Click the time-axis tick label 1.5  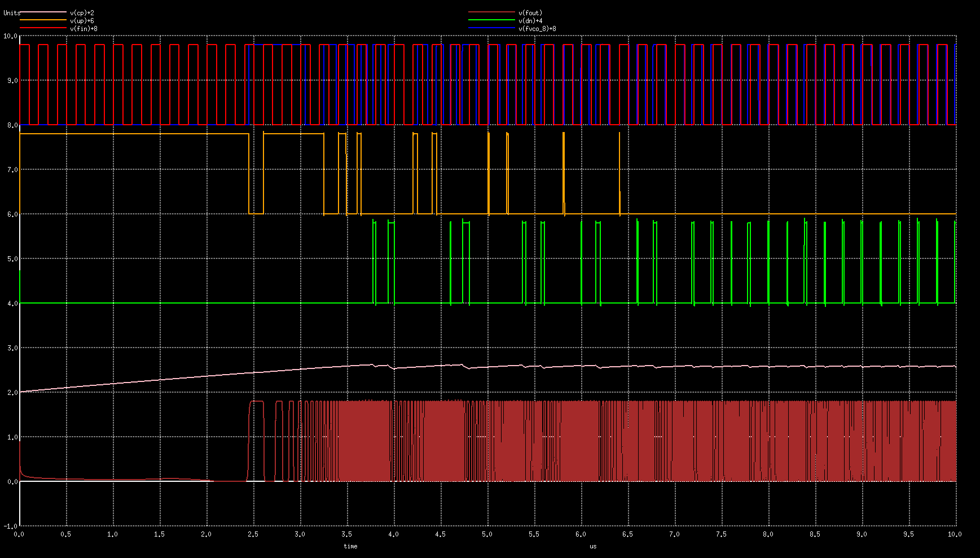[160, 534]
